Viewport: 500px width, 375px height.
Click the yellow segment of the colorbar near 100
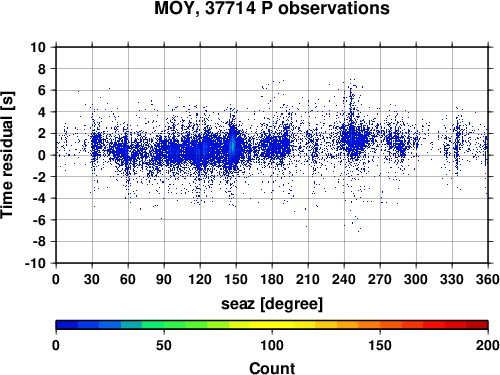pos(272,325)
